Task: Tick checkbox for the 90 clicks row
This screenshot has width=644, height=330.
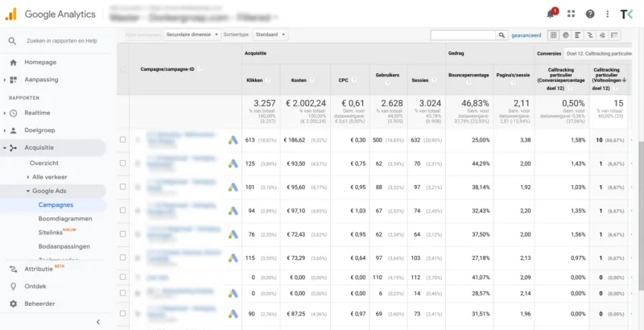Action: [x=123, y=313]
